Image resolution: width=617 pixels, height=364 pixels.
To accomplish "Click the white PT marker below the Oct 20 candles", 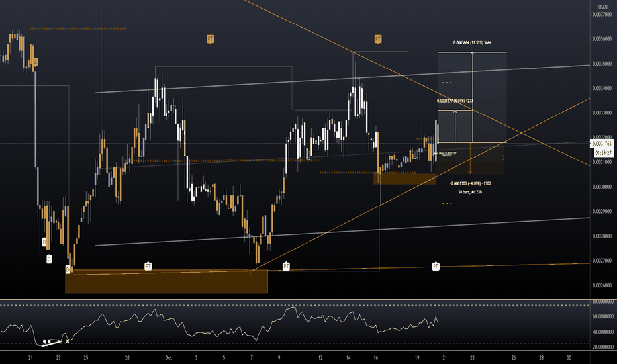I will tap(436, 267).
